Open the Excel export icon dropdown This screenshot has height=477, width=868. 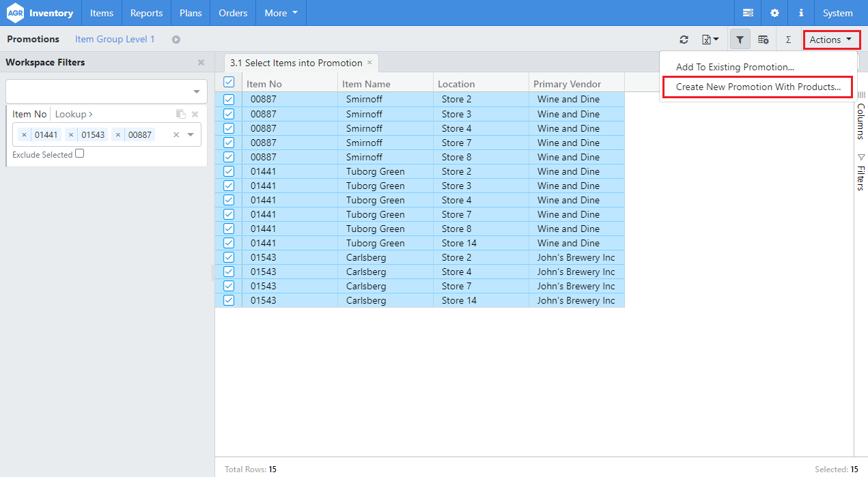coord(710,40)
